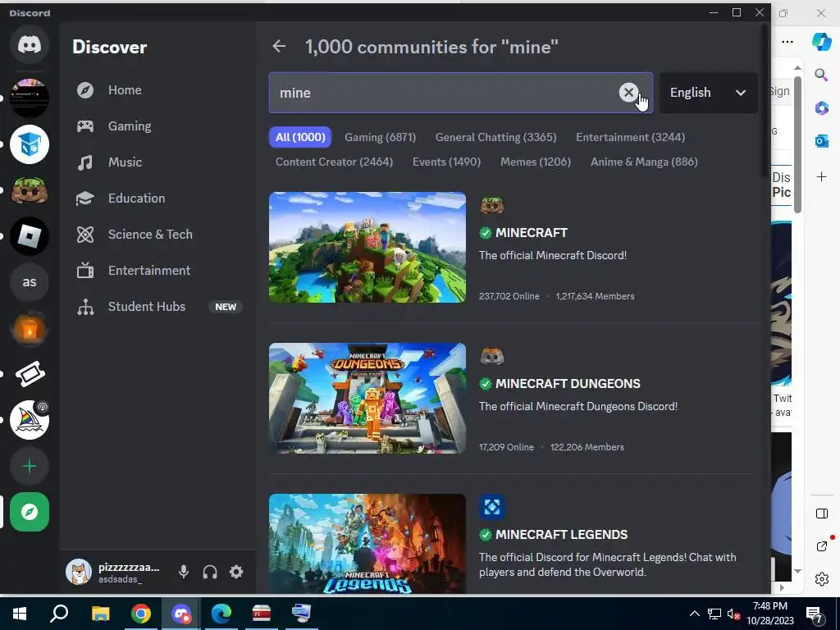Open the orange lantern server icon
The width and height of the screenshot is (840, 630).
(30, 328)
